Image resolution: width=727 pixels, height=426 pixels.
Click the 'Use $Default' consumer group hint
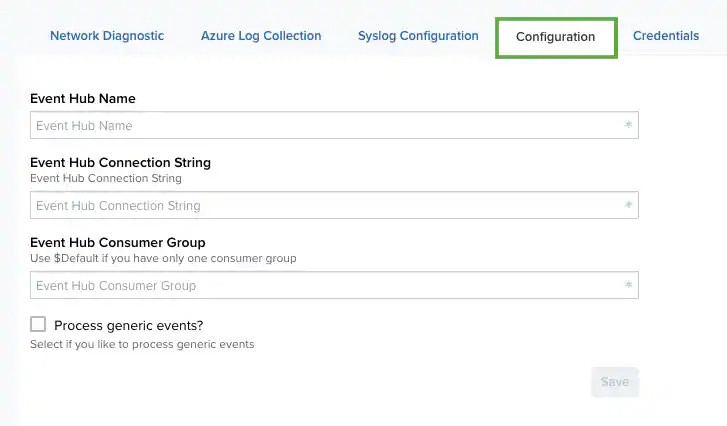coord(163,258)
